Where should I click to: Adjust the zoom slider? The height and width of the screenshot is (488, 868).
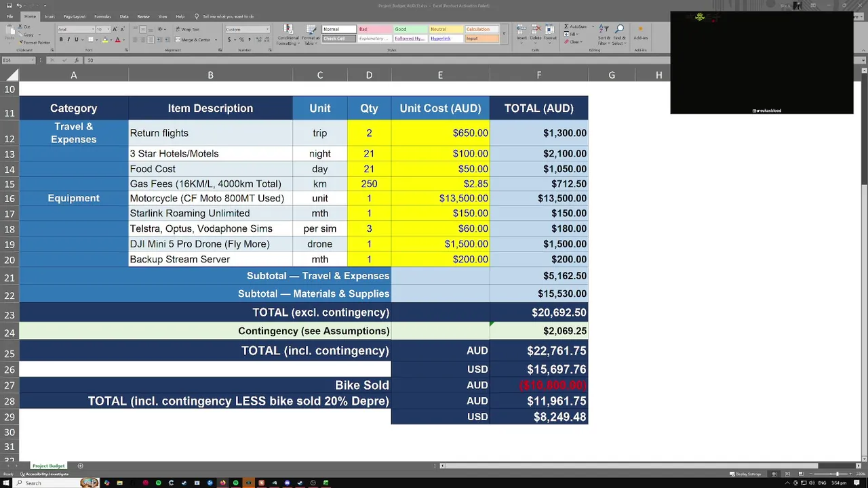point(837,474)
